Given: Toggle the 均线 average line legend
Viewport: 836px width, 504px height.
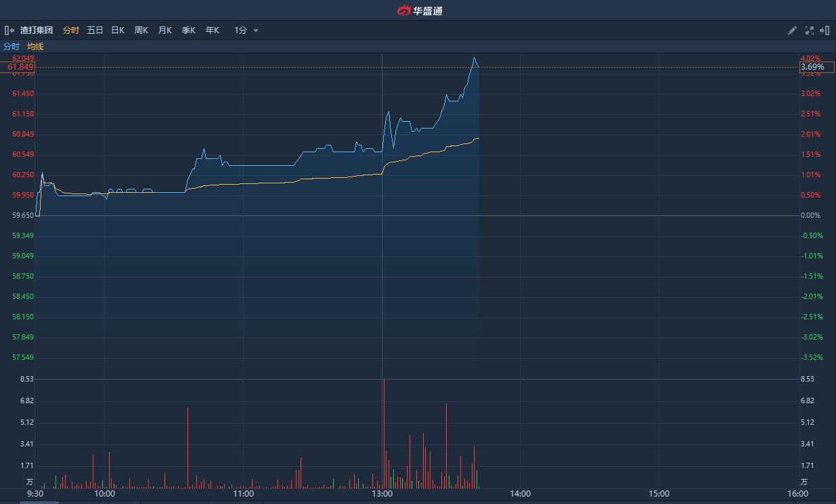Looking at the screenshot, I should (35, 47).
